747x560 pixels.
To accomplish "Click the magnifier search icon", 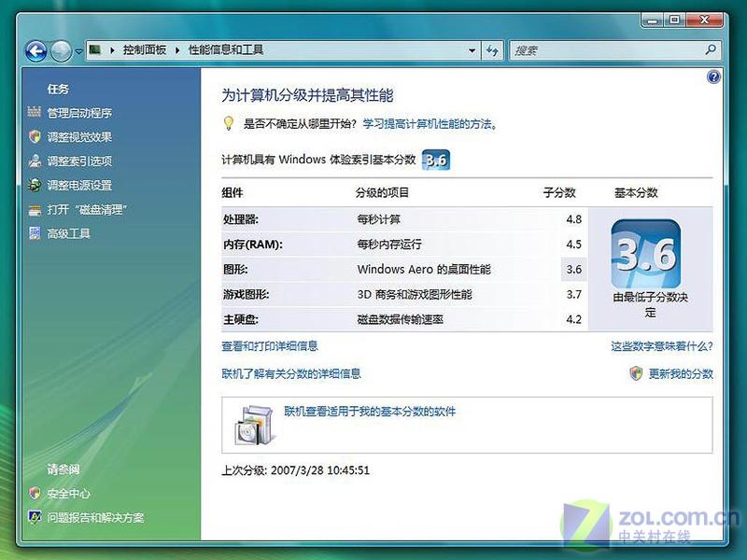I will (x=711, y=49).
